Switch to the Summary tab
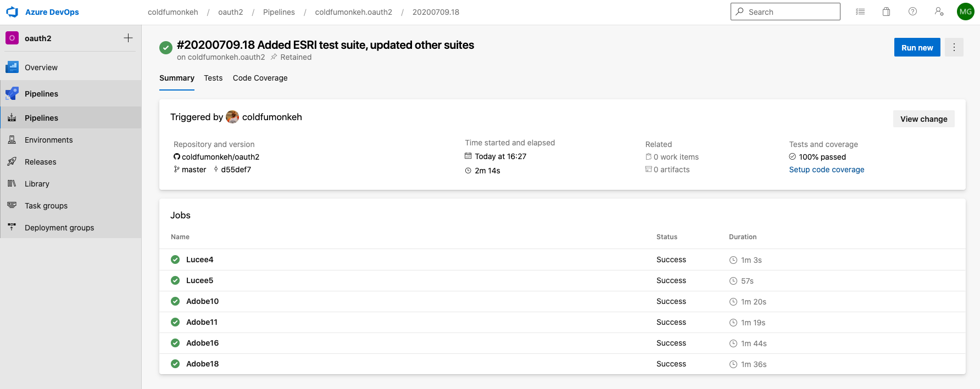980x389 pixels. click(177, 78)
